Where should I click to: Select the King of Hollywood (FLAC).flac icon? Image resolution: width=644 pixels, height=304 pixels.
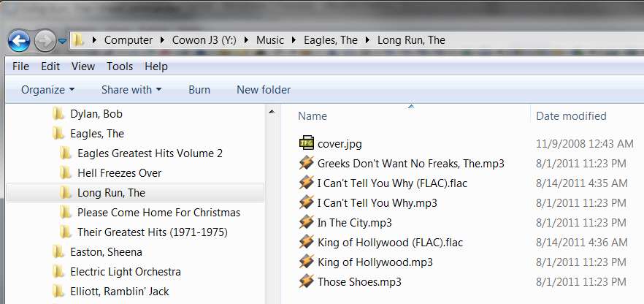[307, 242]
